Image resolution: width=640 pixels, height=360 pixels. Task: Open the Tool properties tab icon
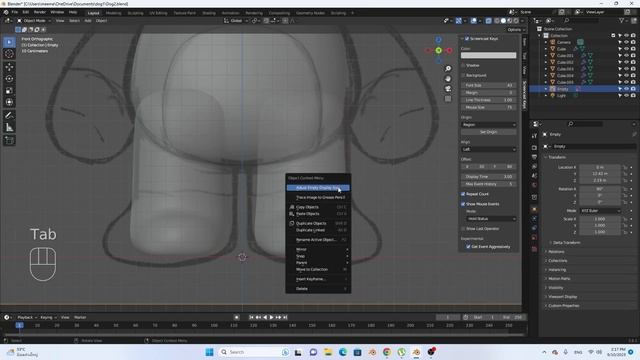[x=534, y=136]
